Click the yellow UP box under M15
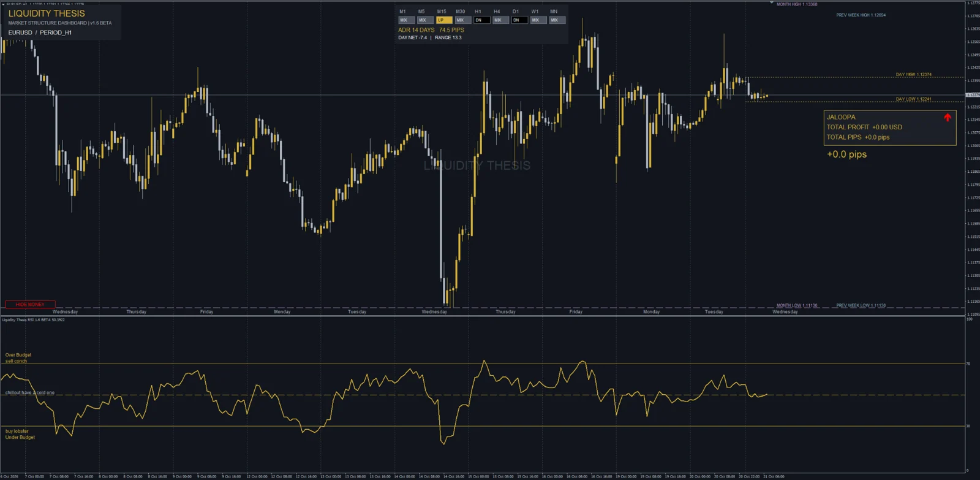 click(x=444, y=20)
